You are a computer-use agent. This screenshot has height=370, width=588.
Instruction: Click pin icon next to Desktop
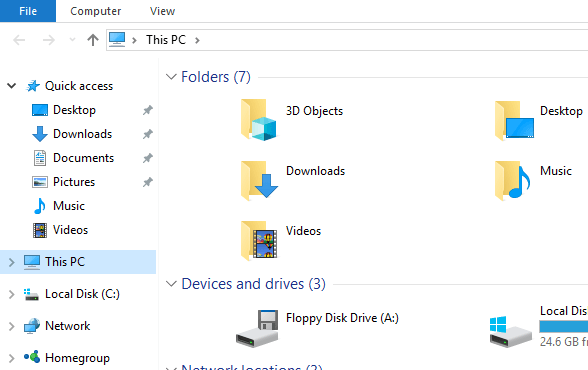(x=148, y=110)
